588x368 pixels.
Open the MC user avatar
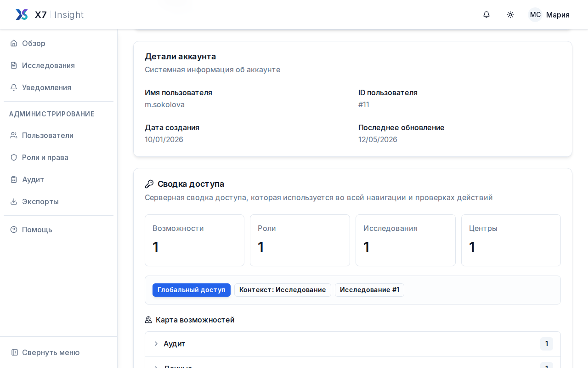click(x=535, y=15)
